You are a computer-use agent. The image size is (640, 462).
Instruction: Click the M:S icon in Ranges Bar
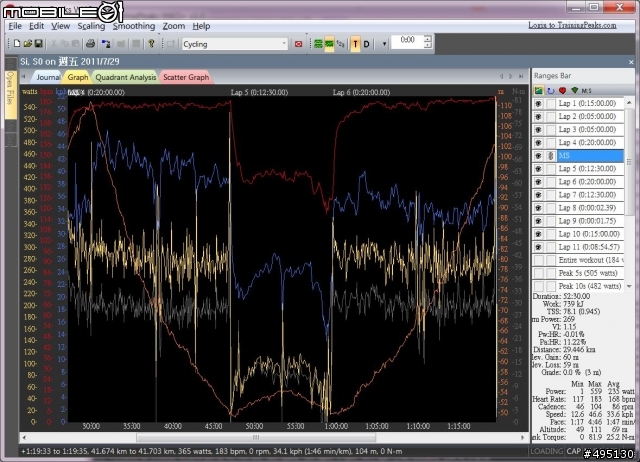pos(586,90)
